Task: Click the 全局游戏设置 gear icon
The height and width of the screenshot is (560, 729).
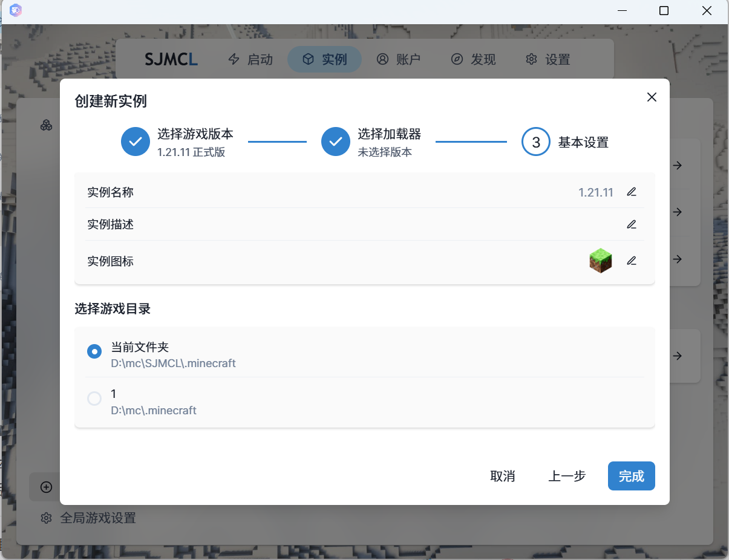Action: tap(46, 518)
